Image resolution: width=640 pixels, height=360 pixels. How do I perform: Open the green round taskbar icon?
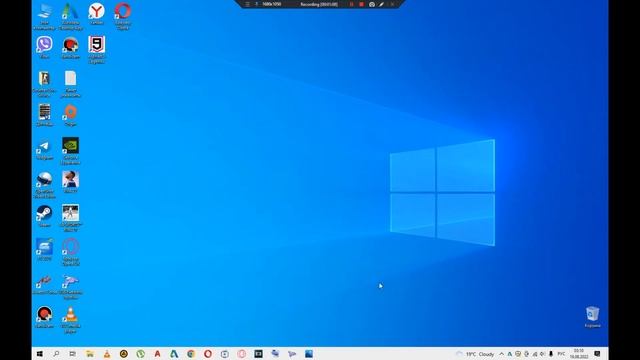[141, 353]
